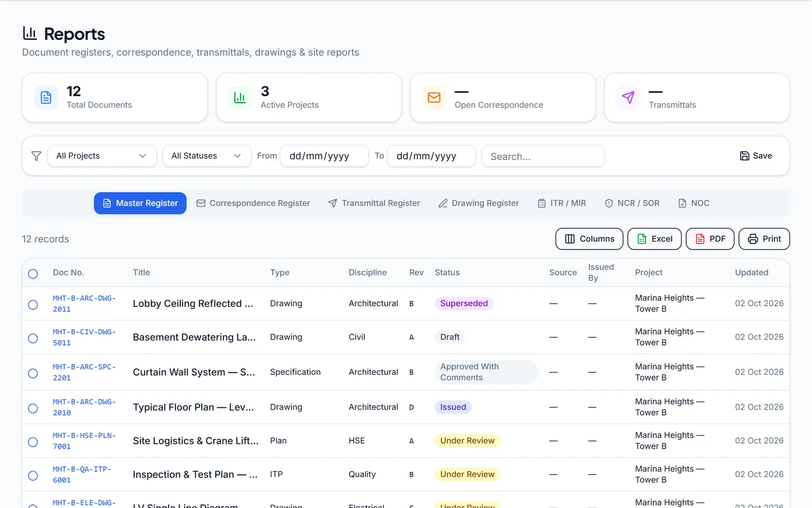Click the Approved With Comments status badge
The width and height of the screenshot is (812, 508).
(x=486, y=372)
